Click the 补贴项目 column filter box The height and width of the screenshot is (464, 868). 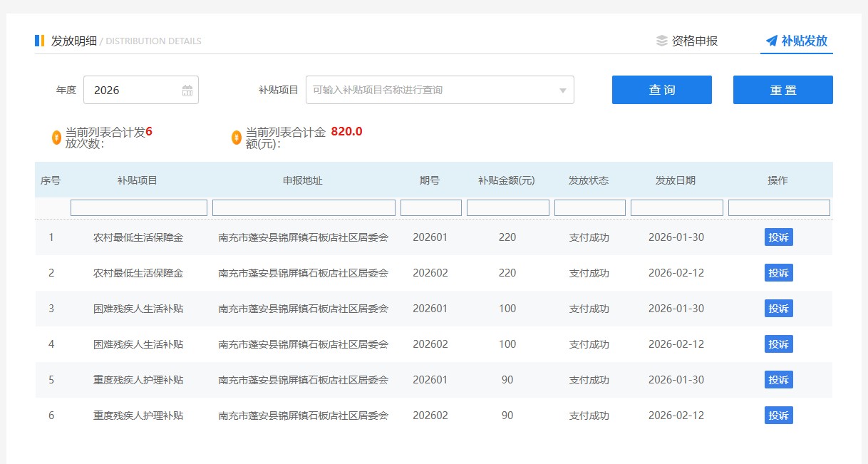pyautogui.click(x=139, y=207)
